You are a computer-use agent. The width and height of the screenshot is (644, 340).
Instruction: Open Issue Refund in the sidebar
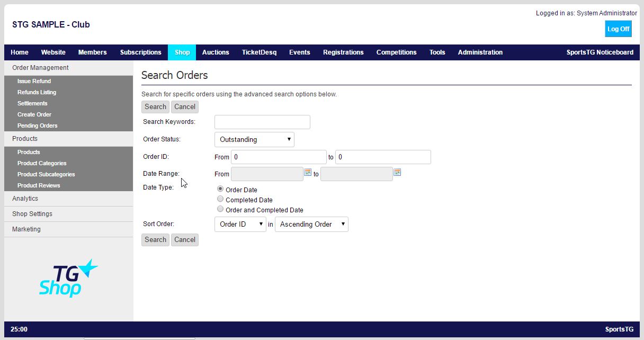34,81
